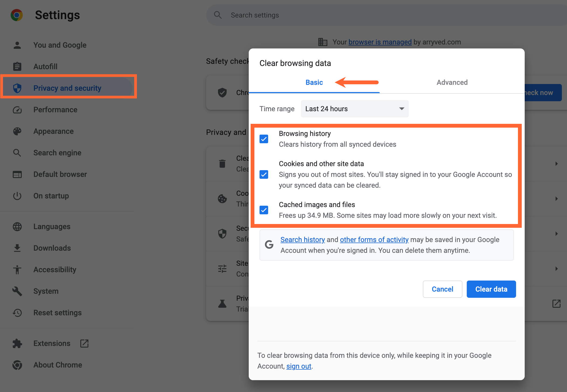Click the Downloads arrow icon

[17, 248]
